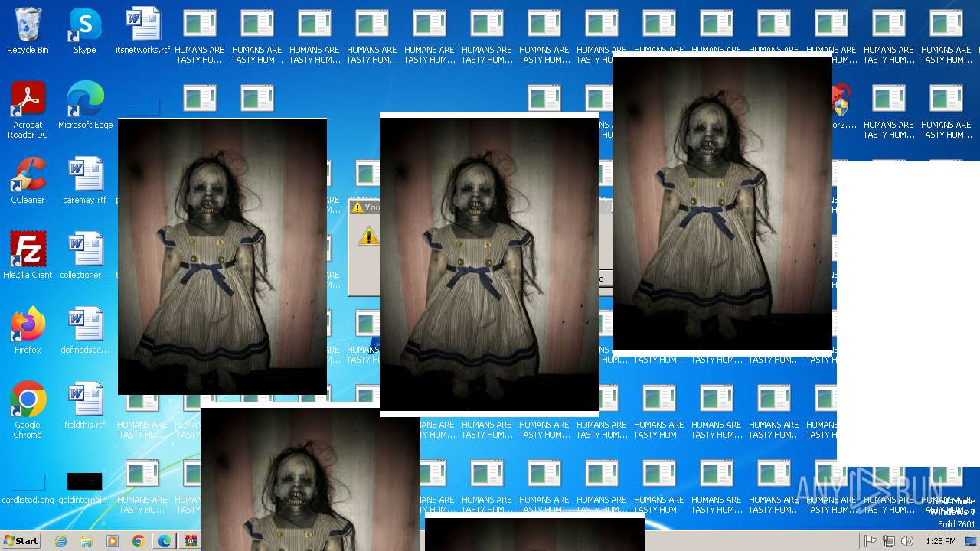Select the HUMANS ARE TASTY file next to fieldthis.rtf
Viewport: 980px width, 551px height.
(142, 410)
